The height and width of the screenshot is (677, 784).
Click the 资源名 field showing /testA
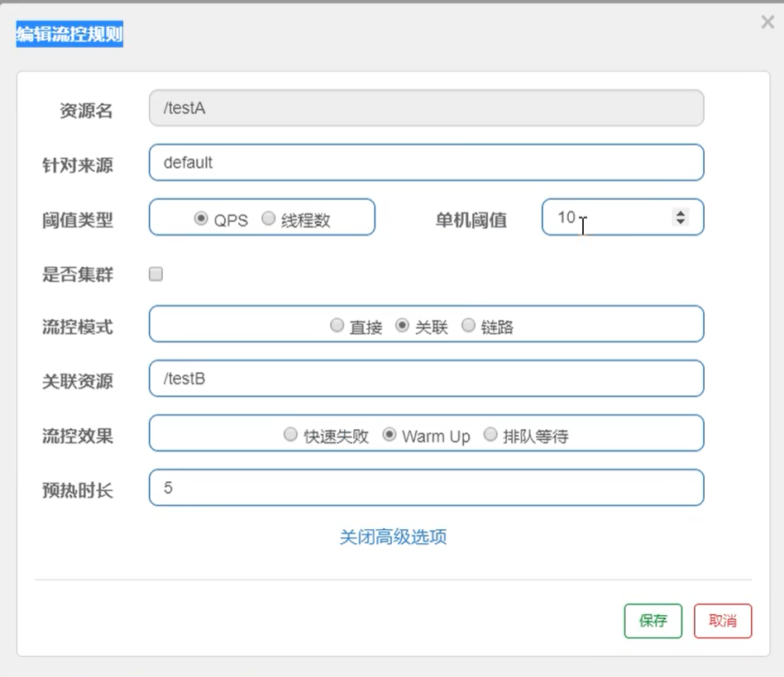[x=426, y=108]
